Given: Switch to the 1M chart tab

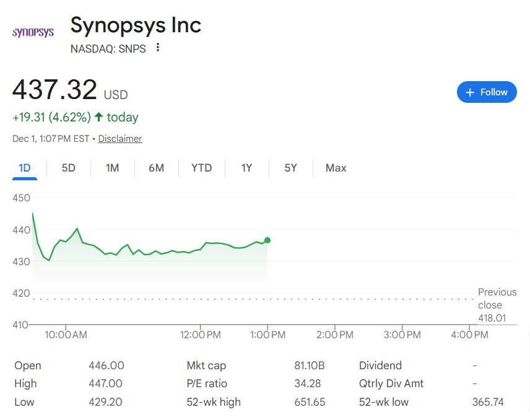Looking at the screenshot, I should coord(112,168).
